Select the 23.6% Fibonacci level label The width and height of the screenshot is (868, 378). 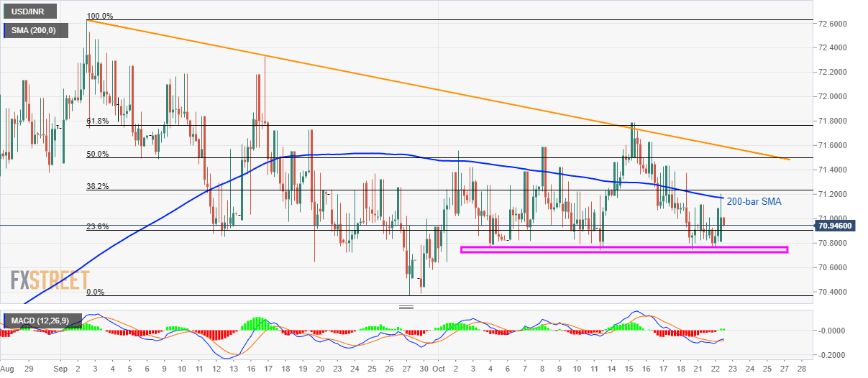coord(97,226)
